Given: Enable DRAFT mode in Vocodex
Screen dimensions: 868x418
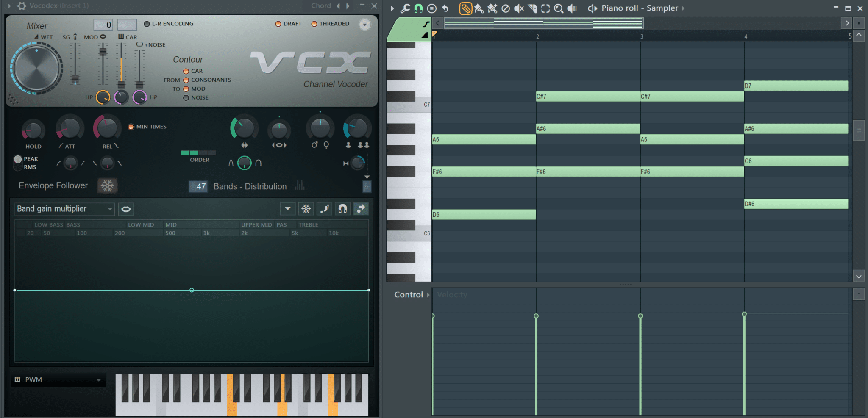Looking at the screenshot, I should click(x=278, y=24).
